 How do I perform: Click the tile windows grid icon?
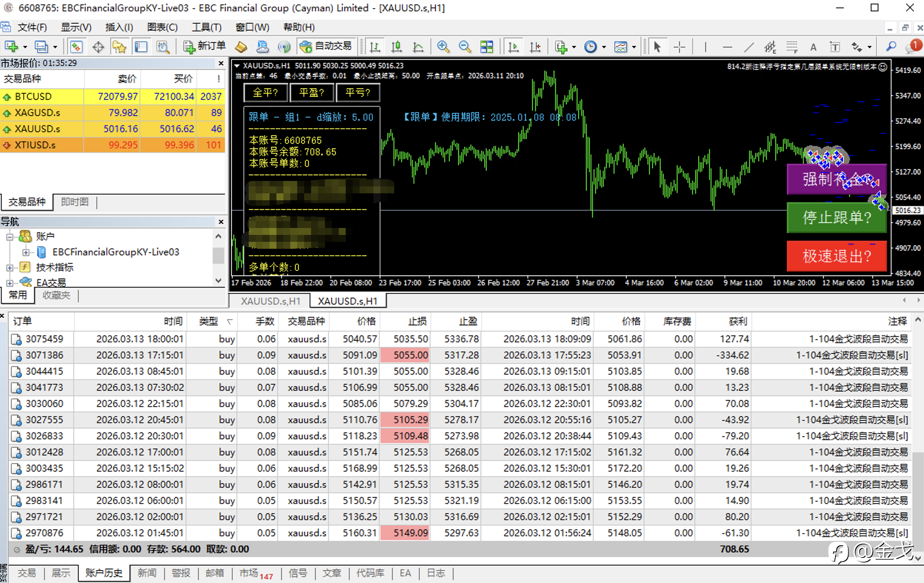click(487, 47)
